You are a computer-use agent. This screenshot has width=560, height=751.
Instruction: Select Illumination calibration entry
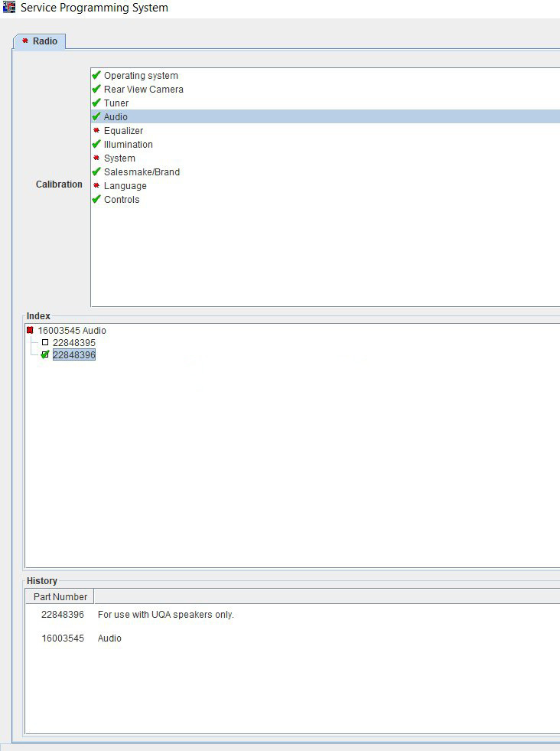(325, 145)
